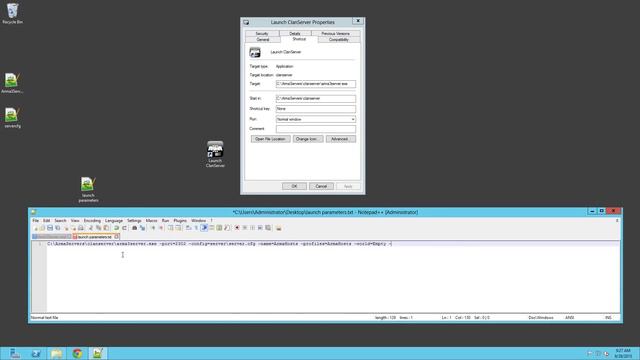Switch to the Details tab
640x360 pixels.
click(295, 33)
